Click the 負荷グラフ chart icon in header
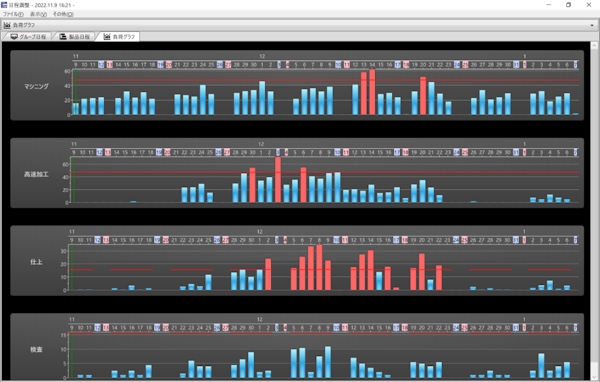The height and width of the screenshot is (382, 600). [7, 25]
